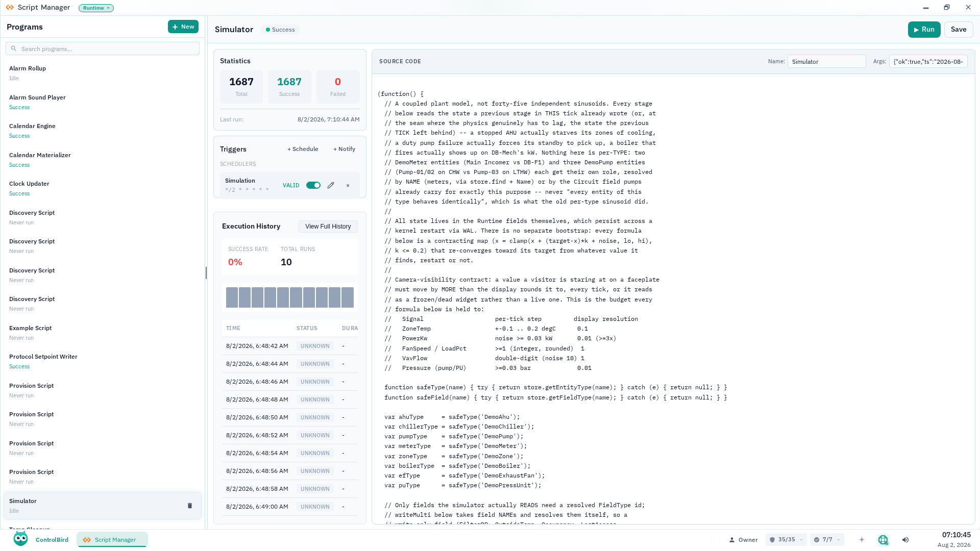Add a schedule trigger
This screenshot has height=551, width=980.
tap(303, 149)
